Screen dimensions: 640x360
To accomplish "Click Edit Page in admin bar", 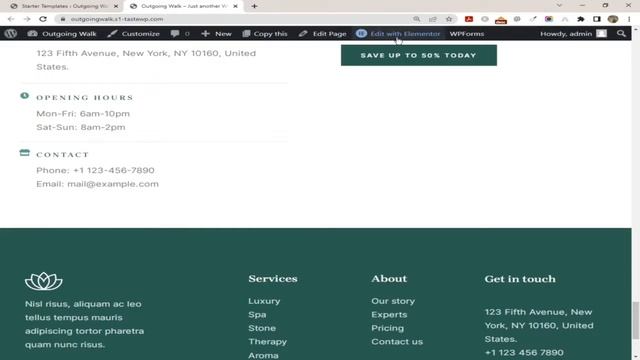I will [322, 34].
